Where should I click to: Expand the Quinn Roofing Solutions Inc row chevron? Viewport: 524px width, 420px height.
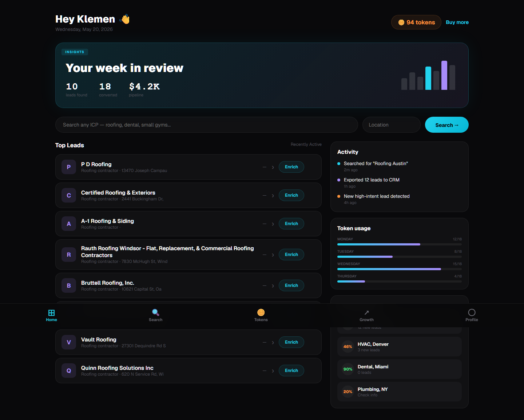point(273,371)
